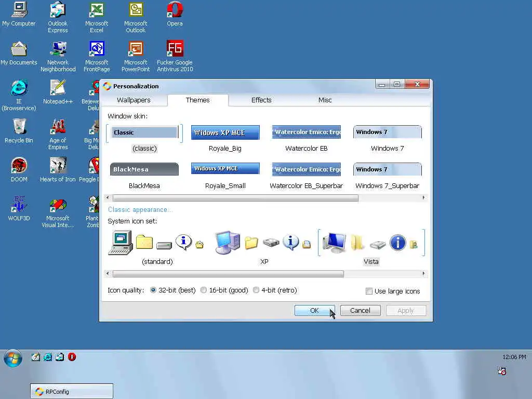The width and height of the screenshot is (532, 399).
Task: Select the Windows 7 window skin
Action: point(388,138)
